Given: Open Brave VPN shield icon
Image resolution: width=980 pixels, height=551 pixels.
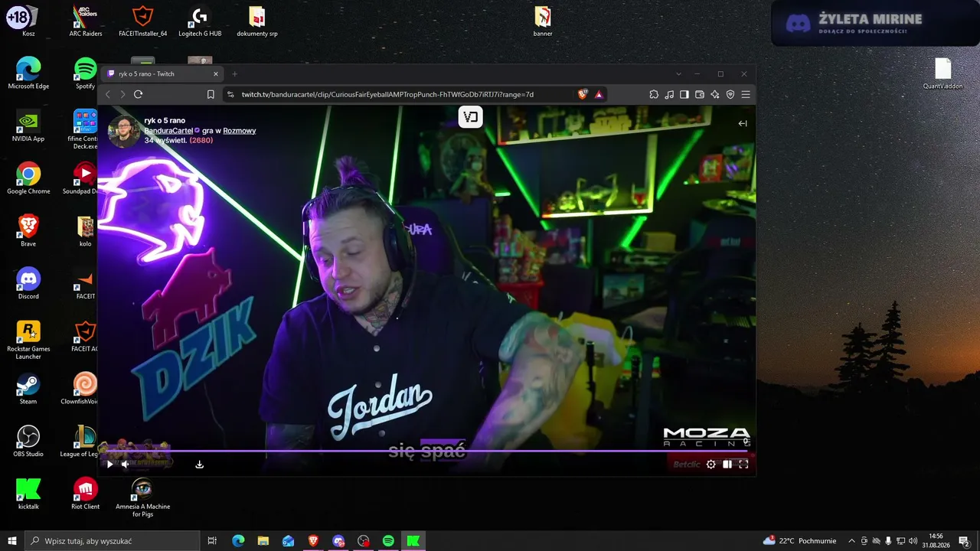Looking at the screenshot, I should pyautogui.click(x=730, y=94).
